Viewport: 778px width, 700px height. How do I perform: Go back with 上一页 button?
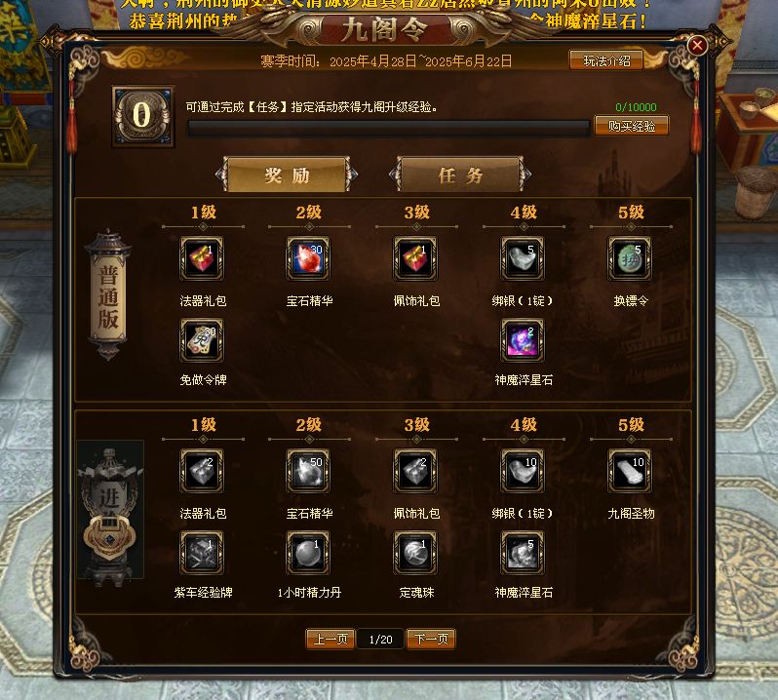(x=331, y=639)
